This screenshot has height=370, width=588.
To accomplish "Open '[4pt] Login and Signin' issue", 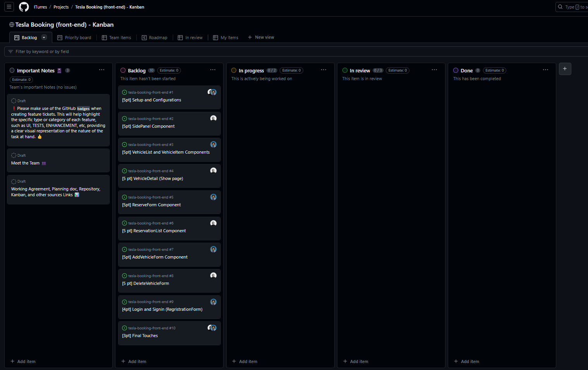I will click(x=162, y=309).
